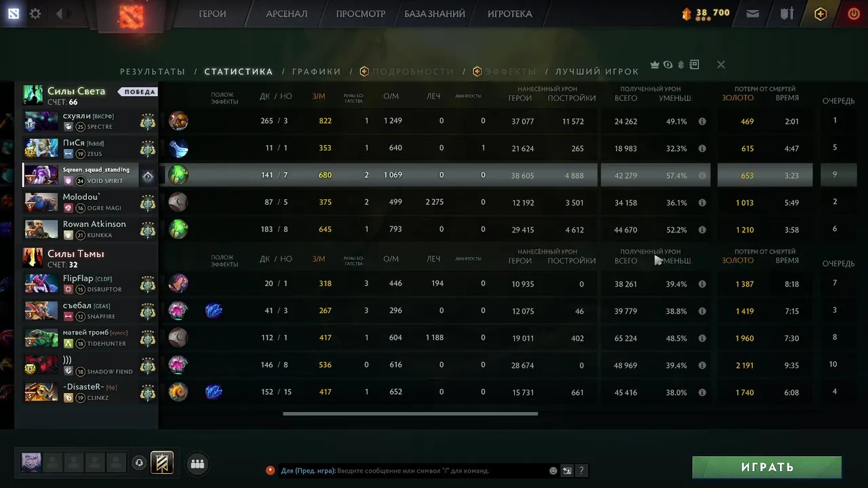868x488 pixels.
Task: Click the horizontal scrollbar under the table
Action: (410, 413)
